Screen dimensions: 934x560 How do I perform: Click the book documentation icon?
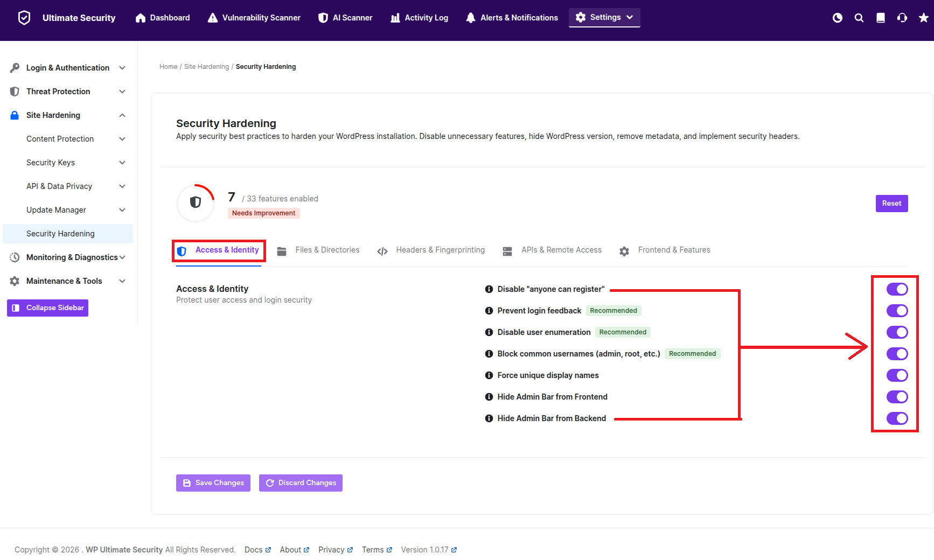point(881,18)
